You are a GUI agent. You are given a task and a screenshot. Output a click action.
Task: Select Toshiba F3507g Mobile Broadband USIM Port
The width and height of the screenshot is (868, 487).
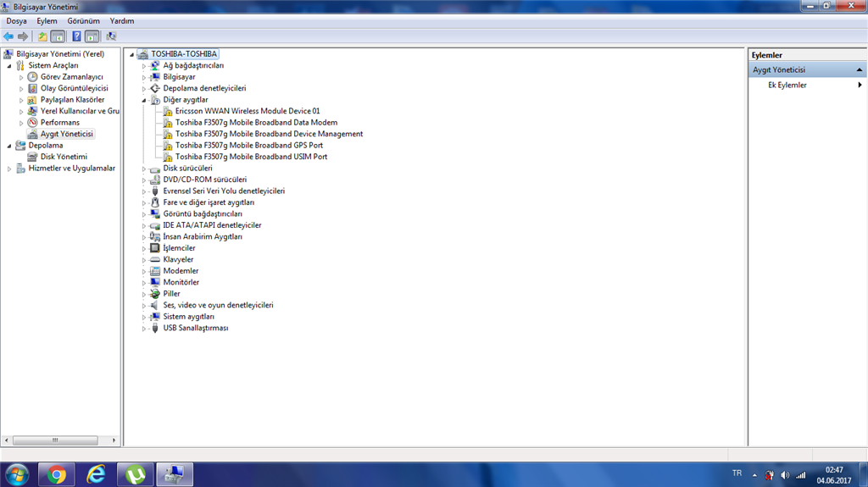251,157
